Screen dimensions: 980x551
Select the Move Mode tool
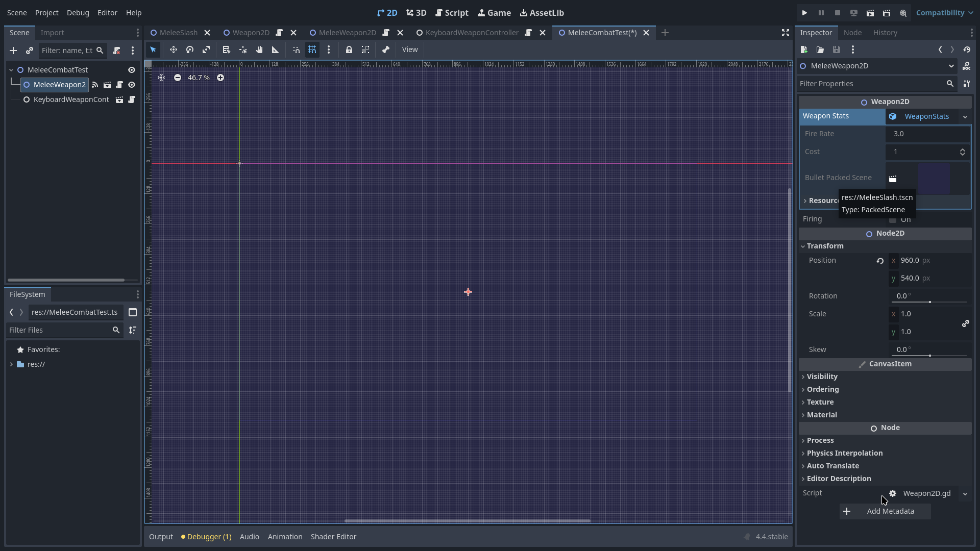(174, 49)
